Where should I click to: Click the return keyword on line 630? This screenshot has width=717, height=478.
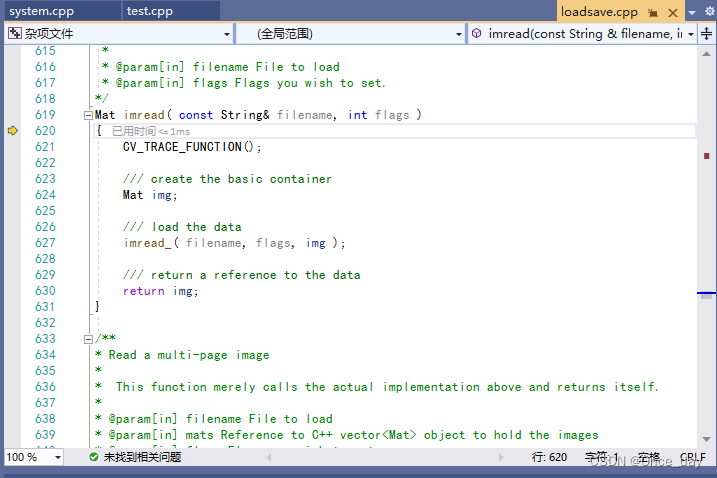[x=144, y=291]
